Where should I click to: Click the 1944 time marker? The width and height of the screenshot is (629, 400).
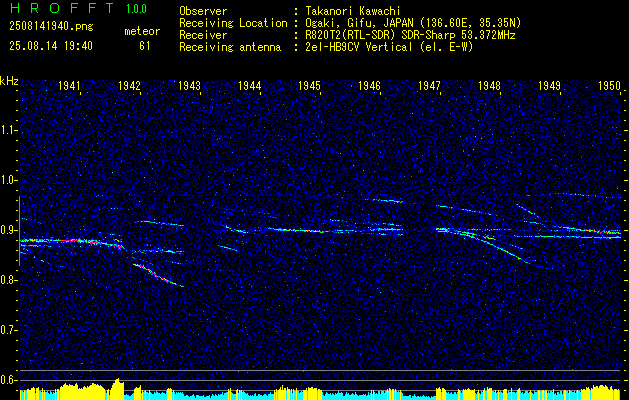tap(250, 86)
